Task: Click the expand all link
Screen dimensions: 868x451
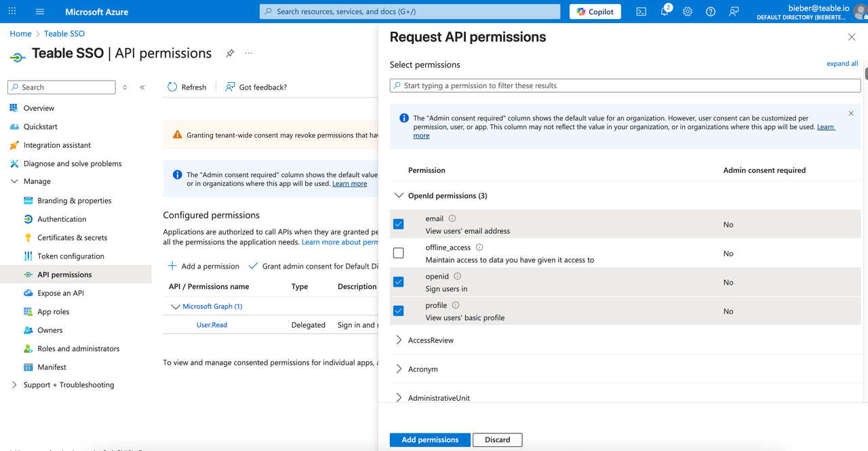Action: coord(842,64)
